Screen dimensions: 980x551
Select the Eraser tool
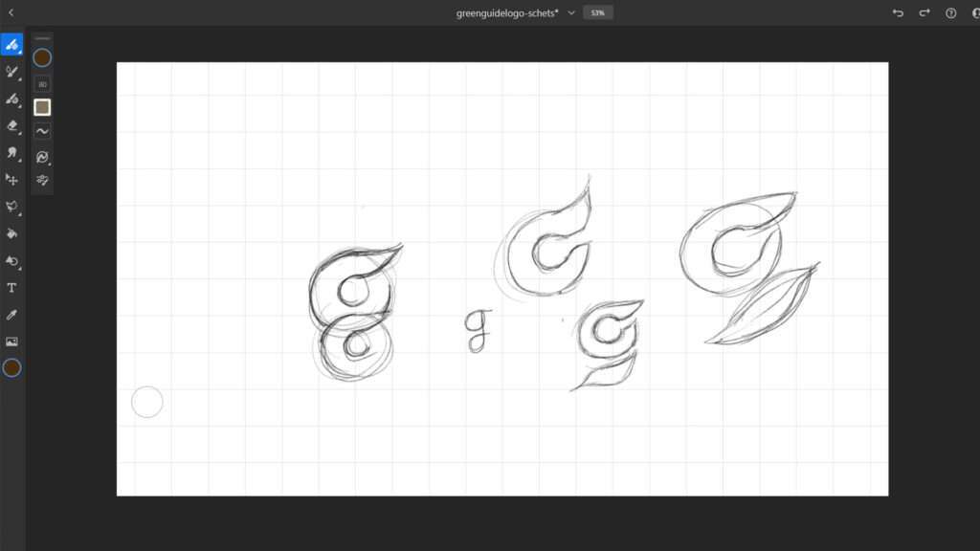[x=12, y=124]
